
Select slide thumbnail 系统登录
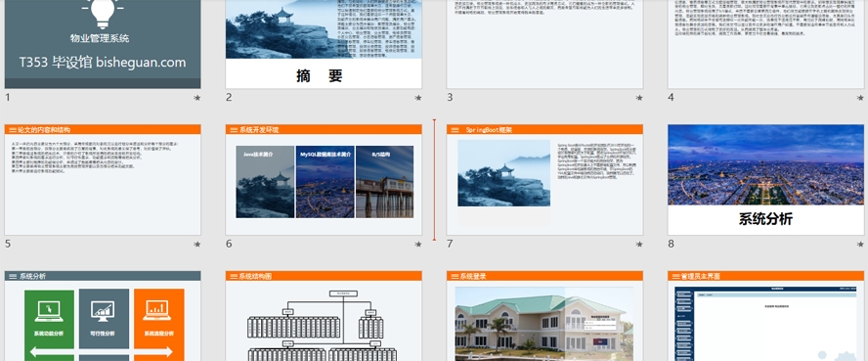coord(544,316)
